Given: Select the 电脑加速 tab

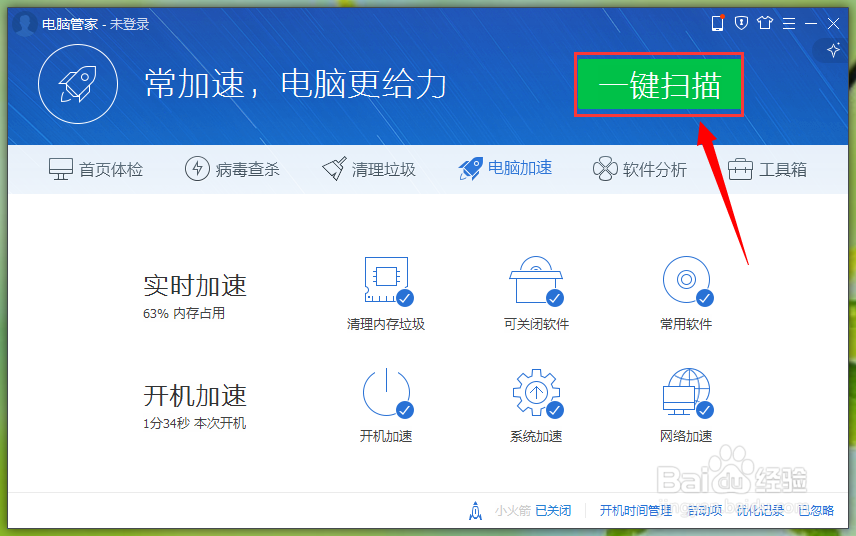Looking at the screenshot, I should [x=505, y=169].
